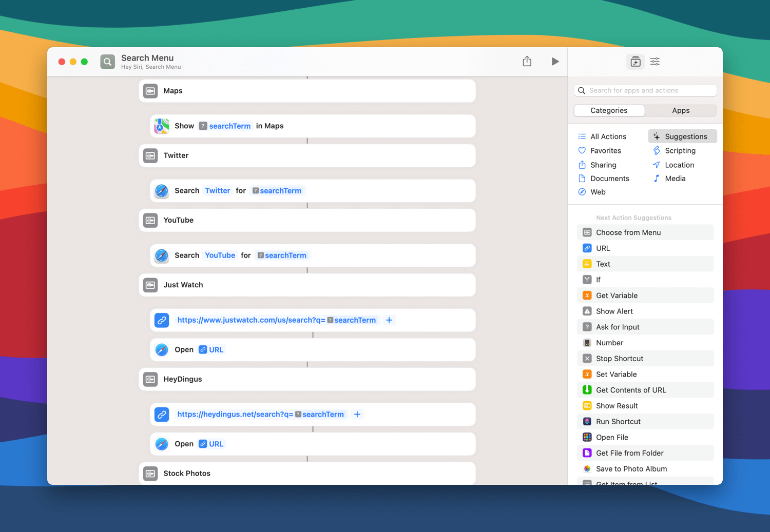The width and height of the screenshot is (770, 532).
Task: Open the Action Library panel icon
Action: click(635, 62)
